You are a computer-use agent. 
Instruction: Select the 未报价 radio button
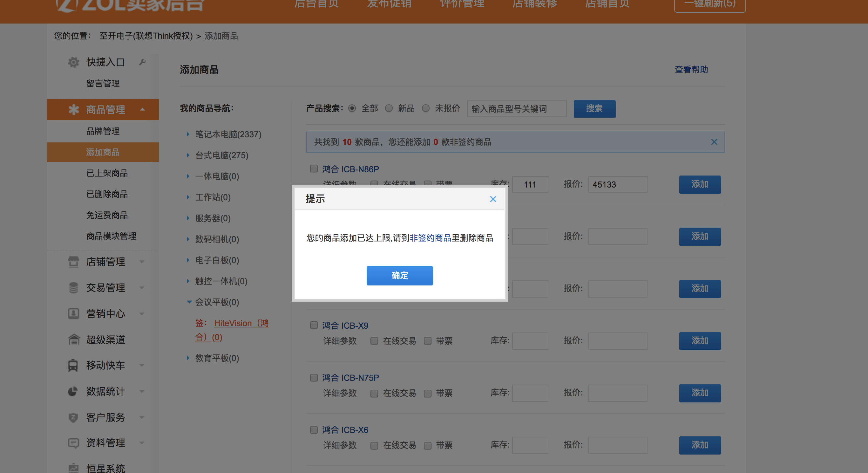(x=426, y=108)
